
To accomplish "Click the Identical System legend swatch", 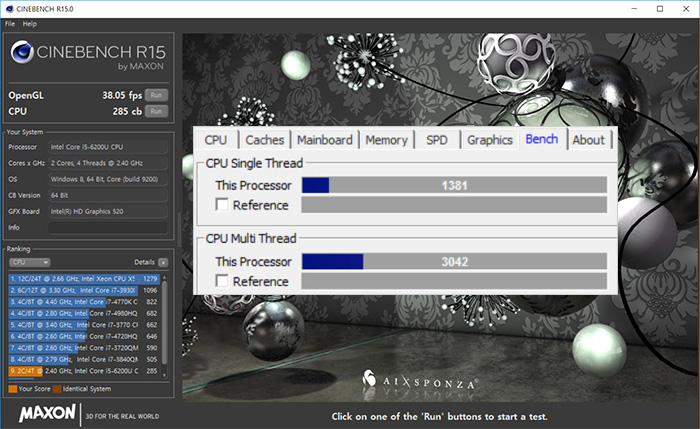I will 57,389.
